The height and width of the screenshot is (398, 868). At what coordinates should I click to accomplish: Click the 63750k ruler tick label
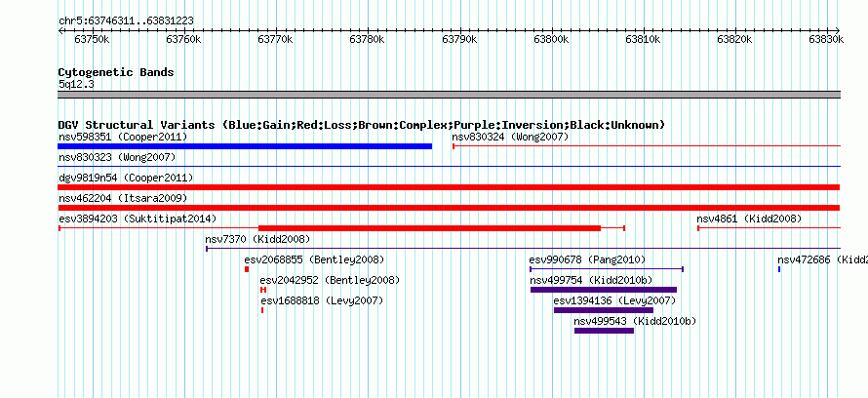[x=92, y=39]
